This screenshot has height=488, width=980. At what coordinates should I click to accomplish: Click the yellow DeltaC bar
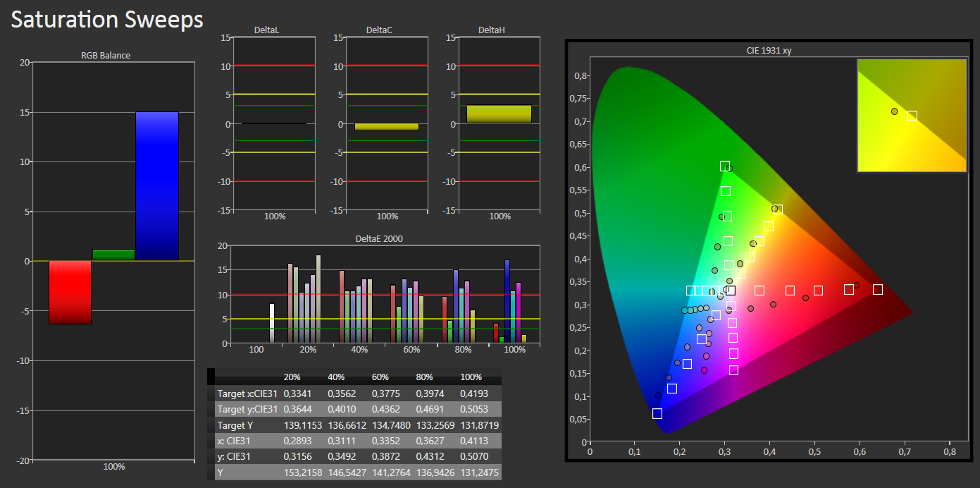(387, 127)
